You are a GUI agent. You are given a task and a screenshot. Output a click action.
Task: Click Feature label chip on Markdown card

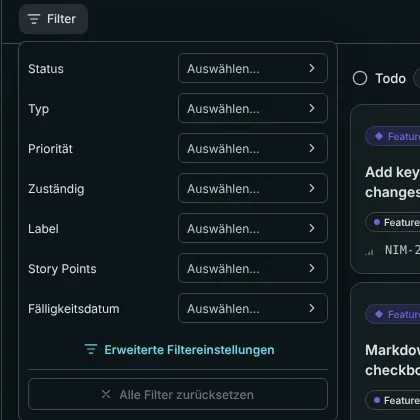[x=393, y=400]
